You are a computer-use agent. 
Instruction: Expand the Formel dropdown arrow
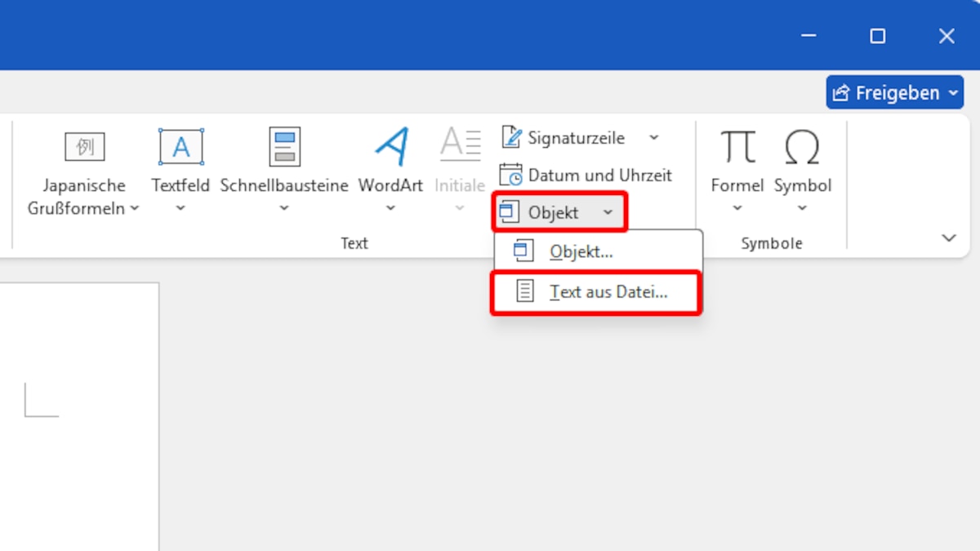736,207
